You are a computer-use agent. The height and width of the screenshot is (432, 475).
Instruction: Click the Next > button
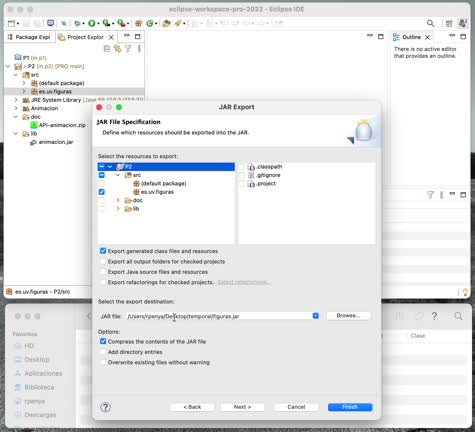(x=242, y=407)
